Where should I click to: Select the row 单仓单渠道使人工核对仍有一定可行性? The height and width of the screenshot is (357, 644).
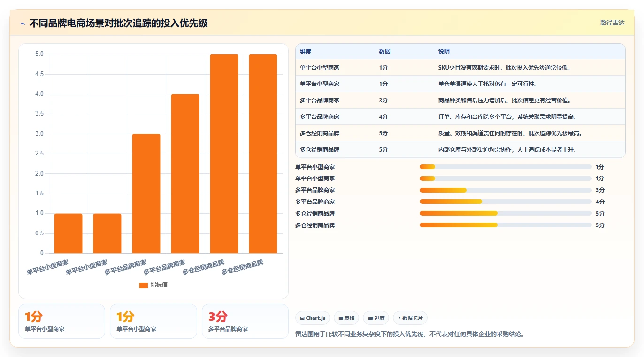click(460, 84)
